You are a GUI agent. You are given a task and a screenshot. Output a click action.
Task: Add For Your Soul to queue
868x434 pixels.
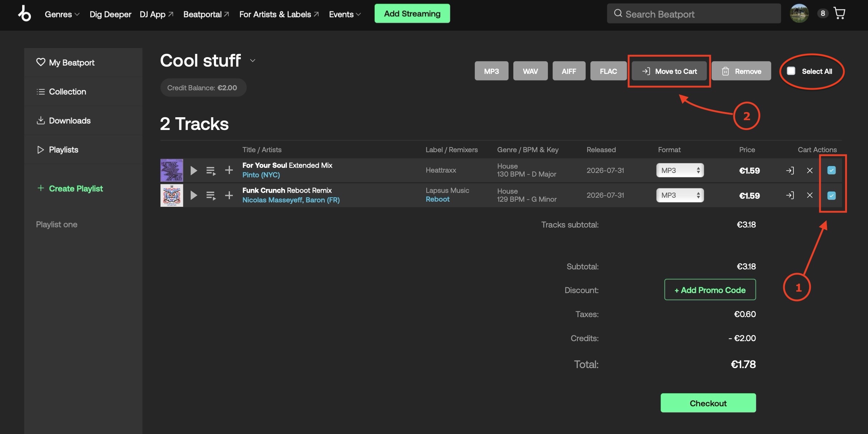pos(211,170)
